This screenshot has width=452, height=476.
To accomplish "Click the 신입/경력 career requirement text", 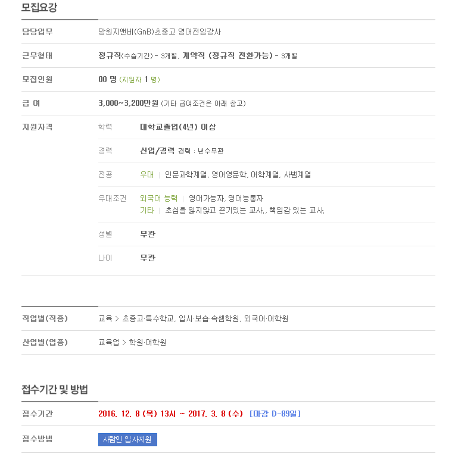I will [x=157, y=151].
